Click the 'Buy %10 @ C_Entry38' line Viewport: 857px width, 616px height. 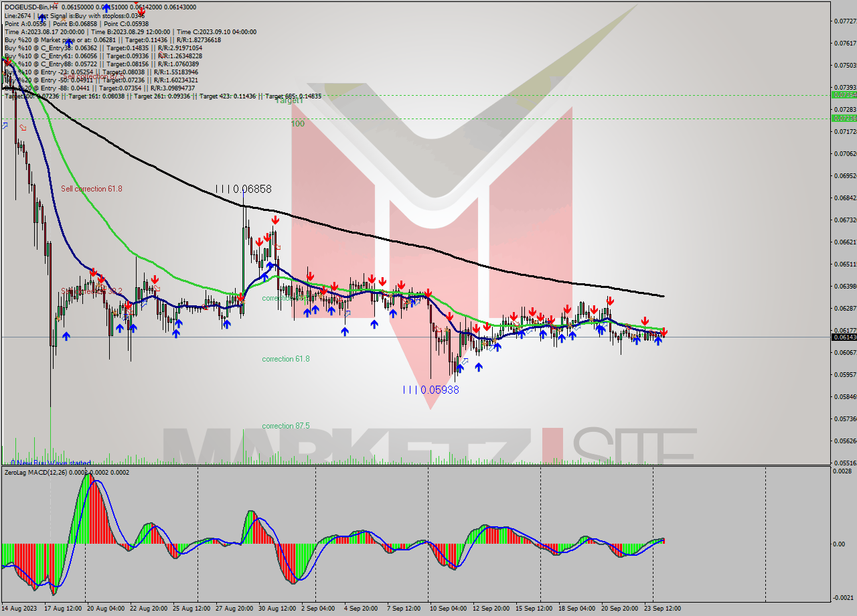103,48
